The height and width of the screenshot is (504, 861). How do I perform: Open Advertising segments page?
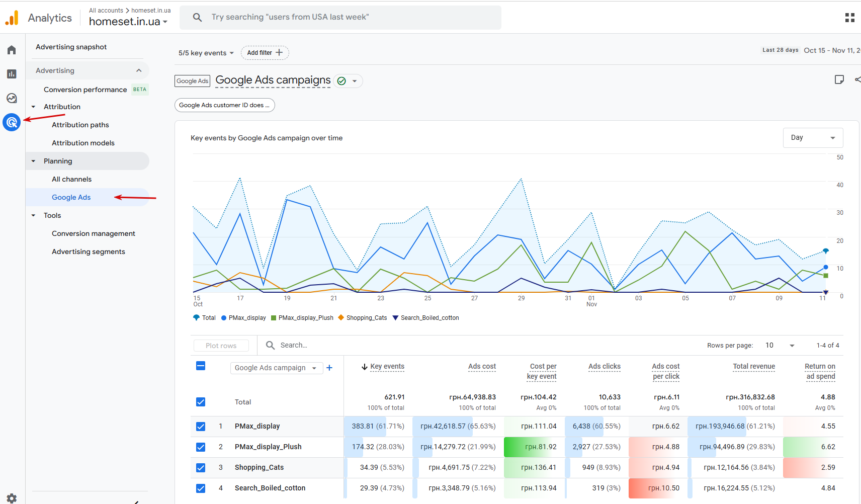[89, 251]
